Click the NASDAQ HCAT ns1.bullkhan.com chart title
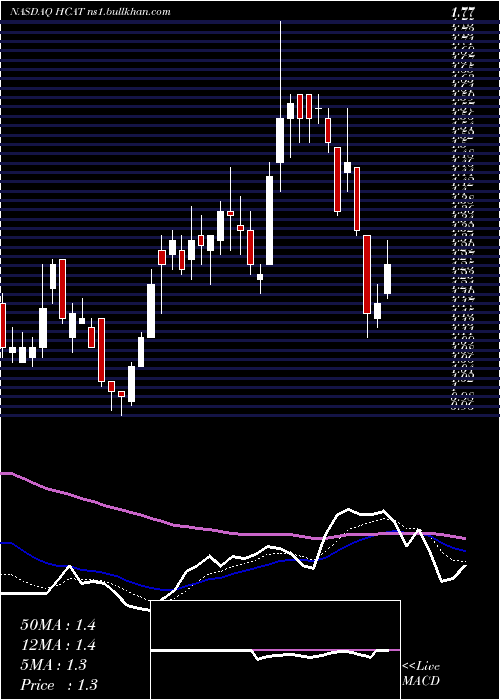 coord(90,12)
